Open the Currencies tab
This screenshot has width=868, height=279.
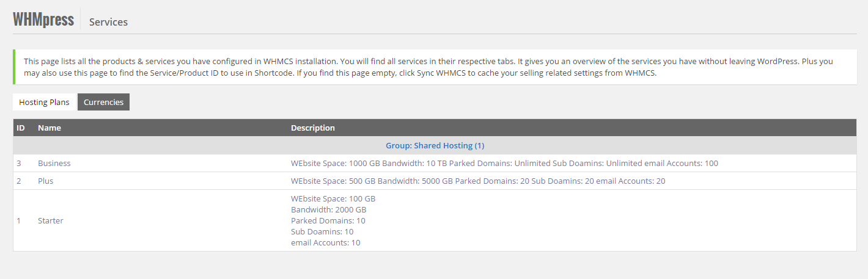pyautogui.click(x=103, y=102)
